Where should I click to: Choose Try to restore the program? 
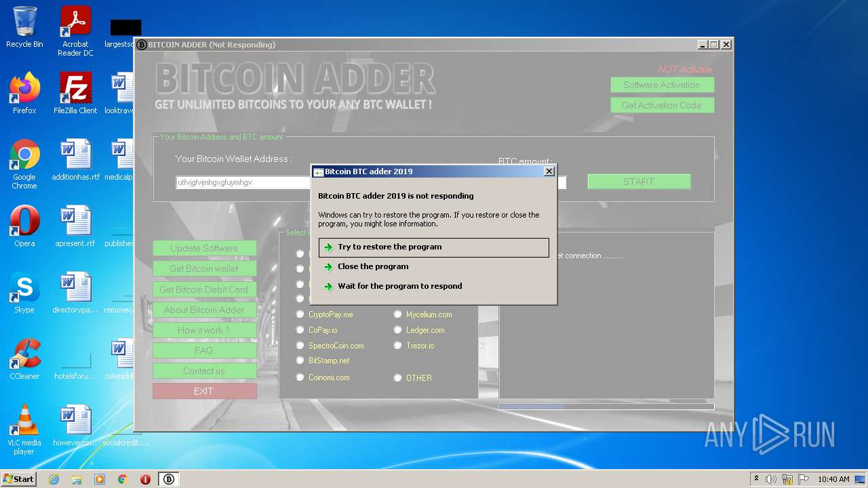(434, 247)
